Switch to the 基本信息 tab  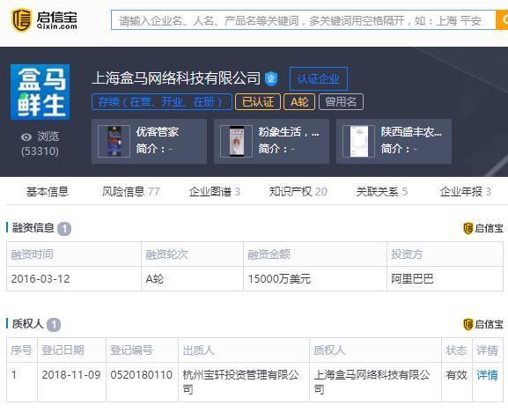[48, 192]
